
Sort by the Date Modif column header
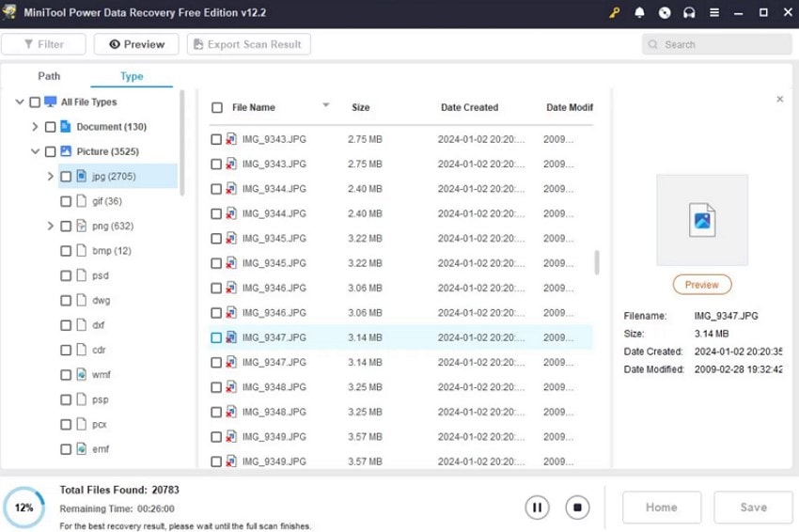[x=570, y=107]
